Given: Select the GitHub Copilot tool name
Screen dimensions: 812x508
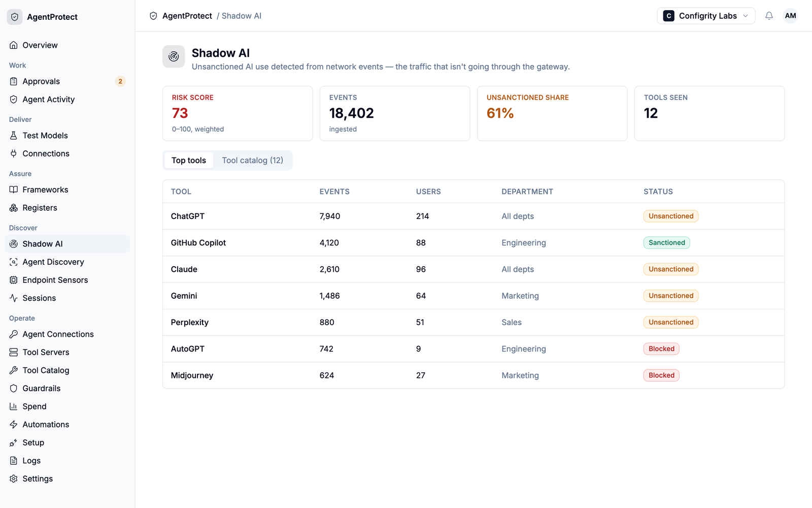Looking at the screenshot, I should [x=198, y=243].
